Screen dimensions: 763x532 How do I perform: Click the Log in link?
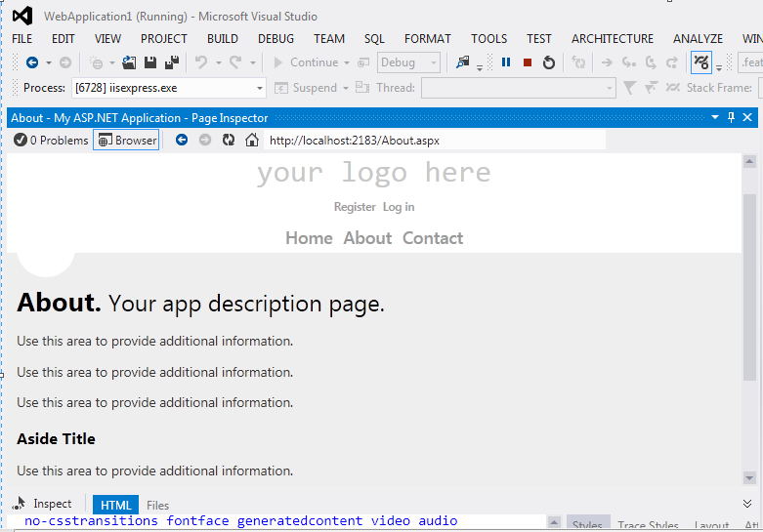(x=399, y=207)
